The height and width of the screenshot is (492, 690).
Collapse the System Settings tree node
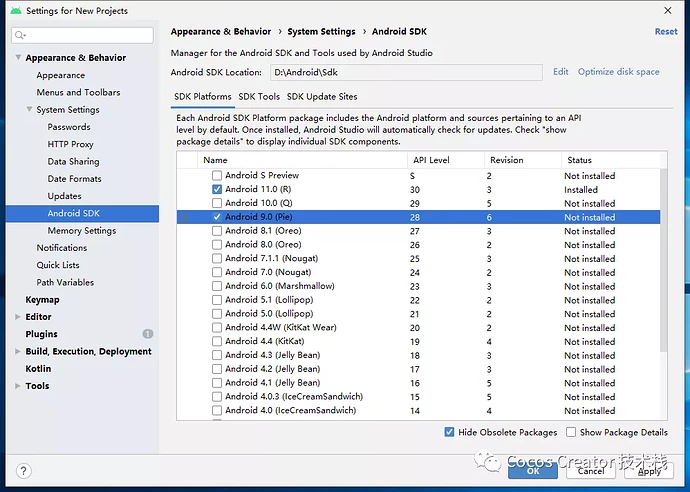coord(30,110)
